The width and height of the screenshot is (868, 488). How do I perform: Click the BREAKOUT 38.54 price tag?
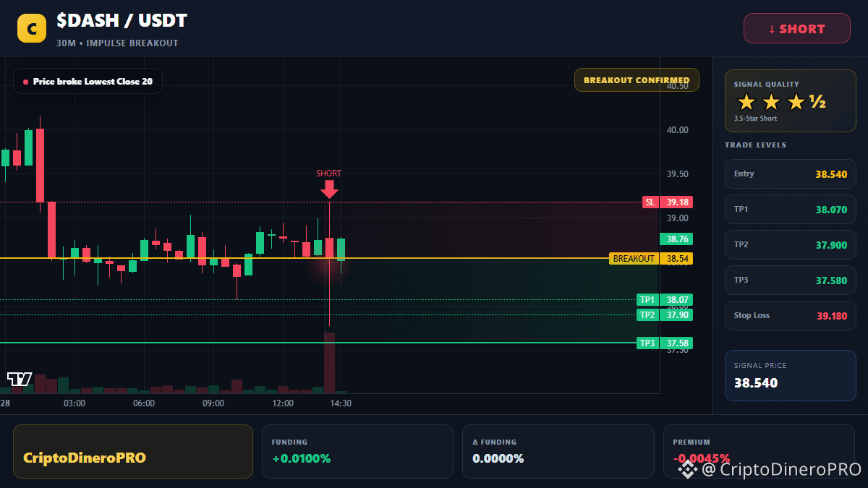[650, 258]
